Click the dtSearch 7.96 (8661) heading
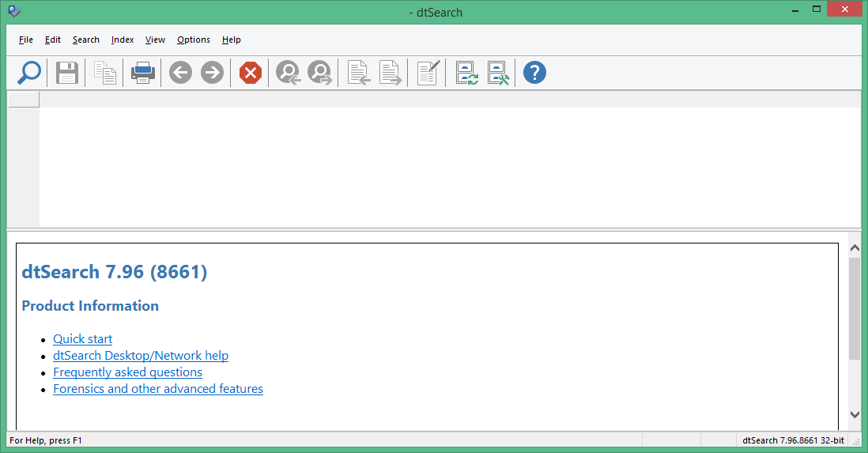The height and width of the screenshot is (453, 868). click(x=114, y=272)
